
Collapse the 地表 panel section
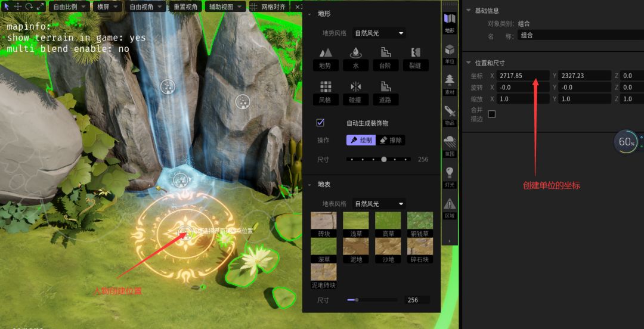point(309,185)
